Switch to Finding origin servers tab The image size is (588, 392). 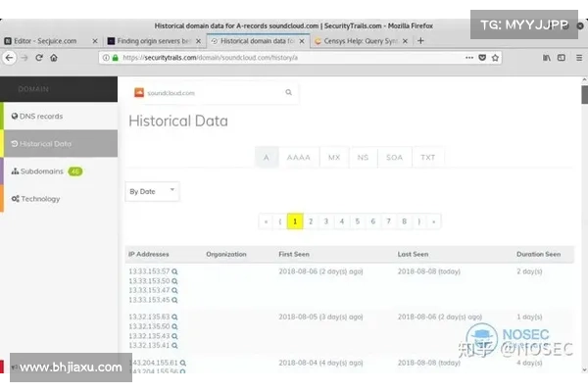click(154, 41)
